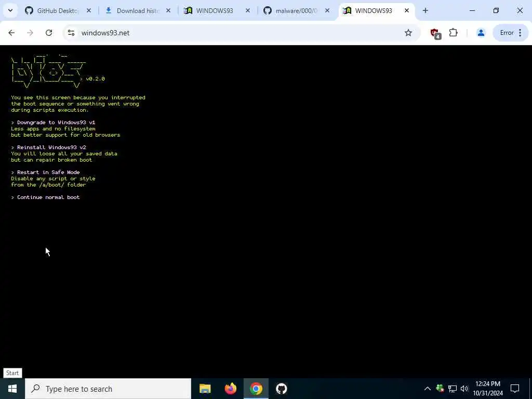The width and height of the screenshot is (532, 399).
Task: Close the Download history tab
Action: [x=168, y=10]
